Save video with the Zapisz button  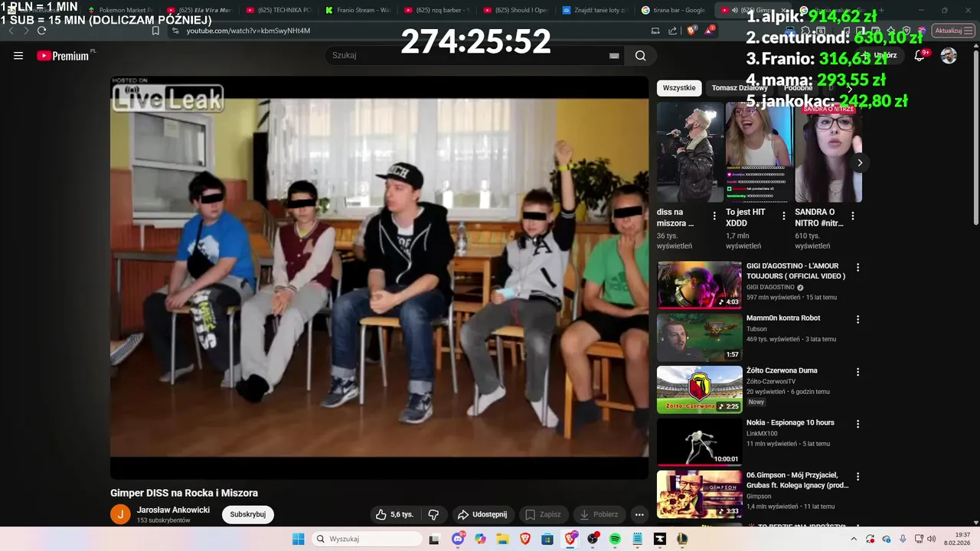pyautogui.click(x=543, y=514)
